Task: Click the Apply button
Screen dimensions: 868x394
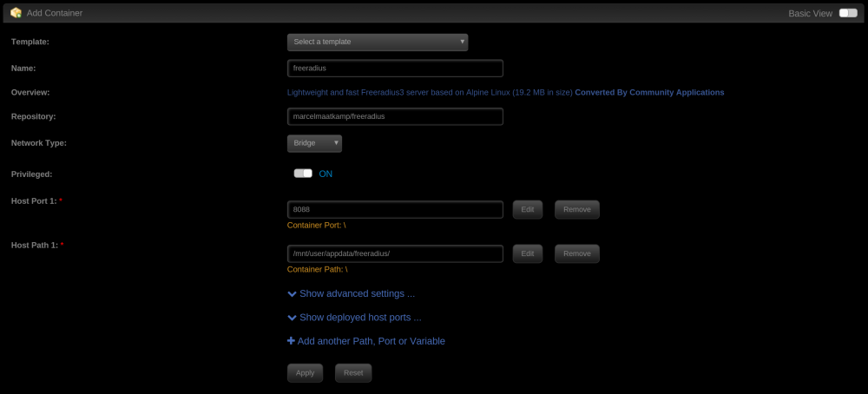Action: (x=305, y=373)
